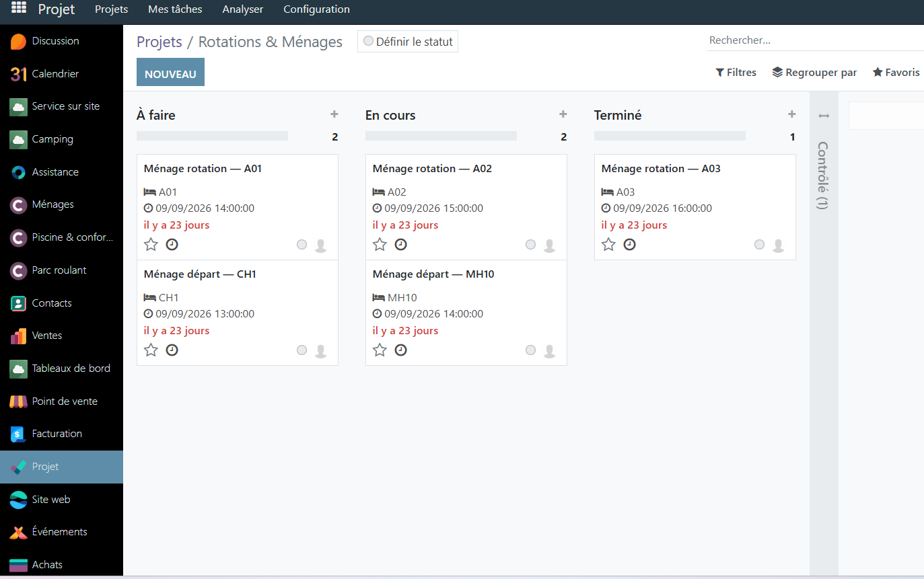Open the Mes tâches menu

pyautogui.click(x=175, y=9)
